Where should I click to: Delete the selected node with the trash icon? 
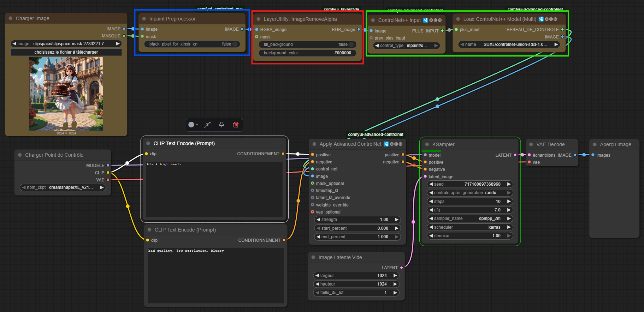(236, 125)
